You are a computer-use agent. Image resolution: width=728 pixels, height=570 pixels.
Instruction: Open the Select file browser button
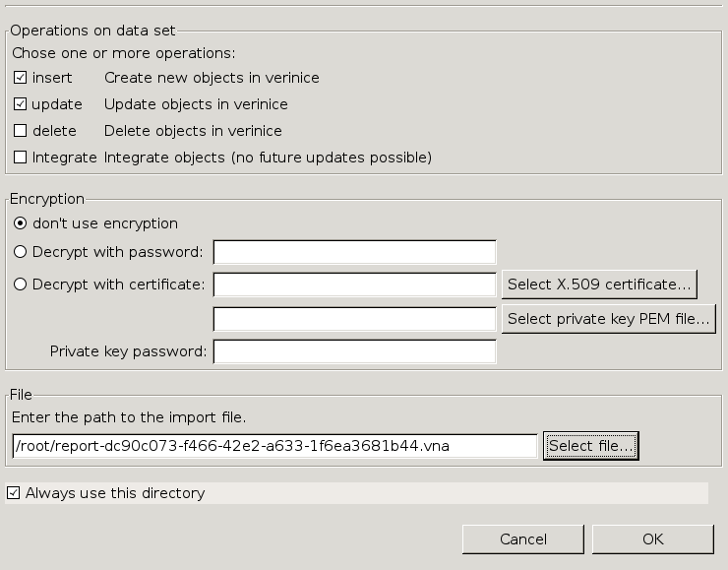pos(591,446)
